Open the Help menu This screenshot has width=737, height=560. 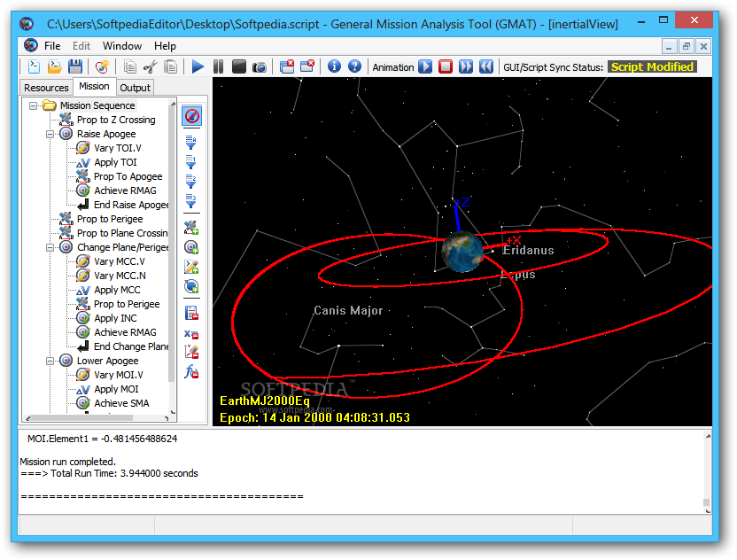[165, 46]
